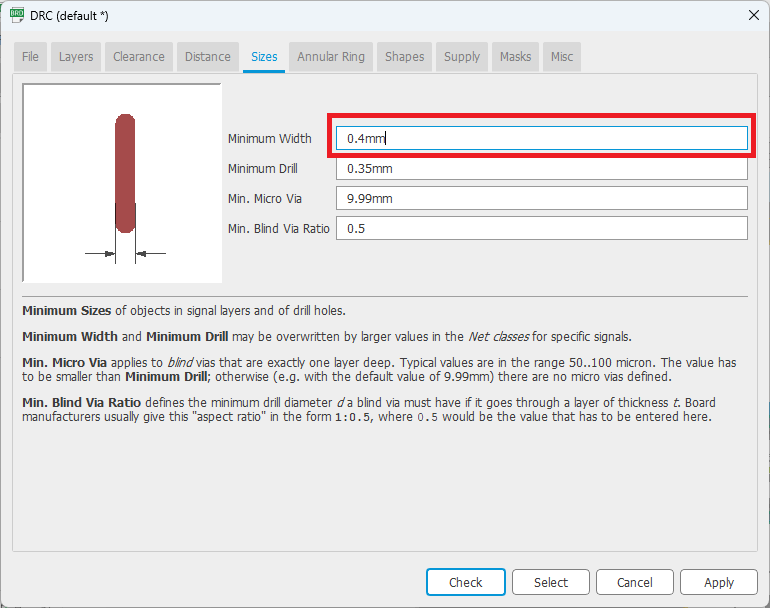Viewport: 770px width, 608px height.
Task: Select the Min. Blind Via Ratio field
Action: 541,229
